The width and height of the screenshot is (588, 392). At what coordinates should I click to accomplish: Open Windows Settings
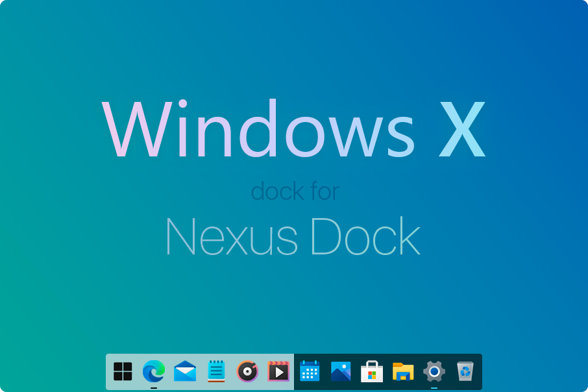point(434,372)
